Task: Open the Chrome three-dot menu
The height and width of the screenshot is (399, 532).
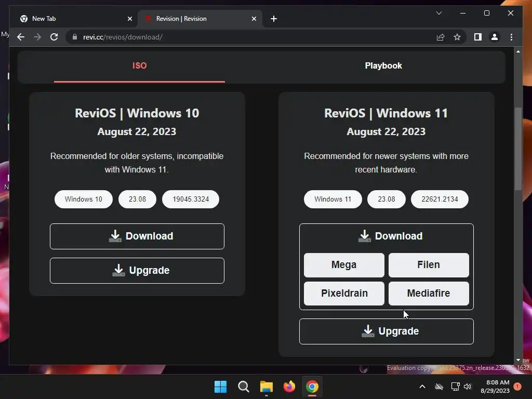Action: click(511, 37)
